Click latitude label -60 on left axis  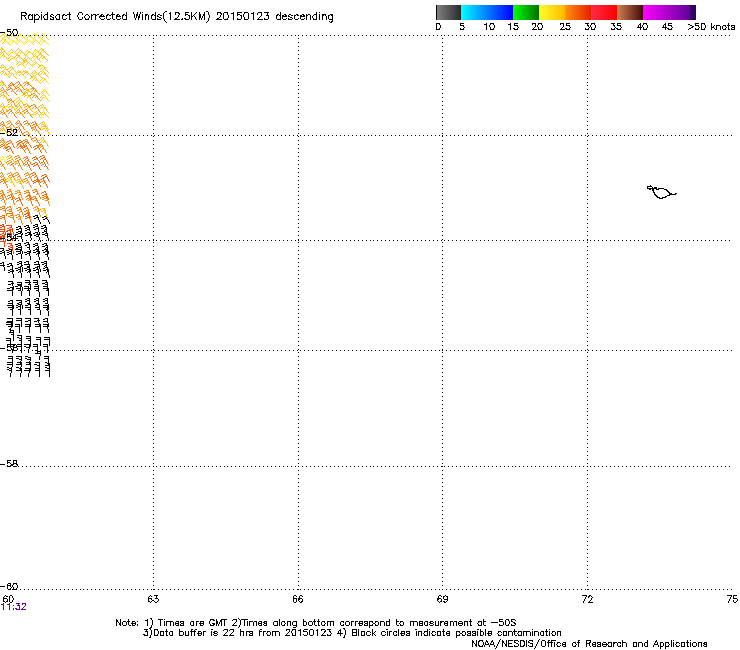9,587
